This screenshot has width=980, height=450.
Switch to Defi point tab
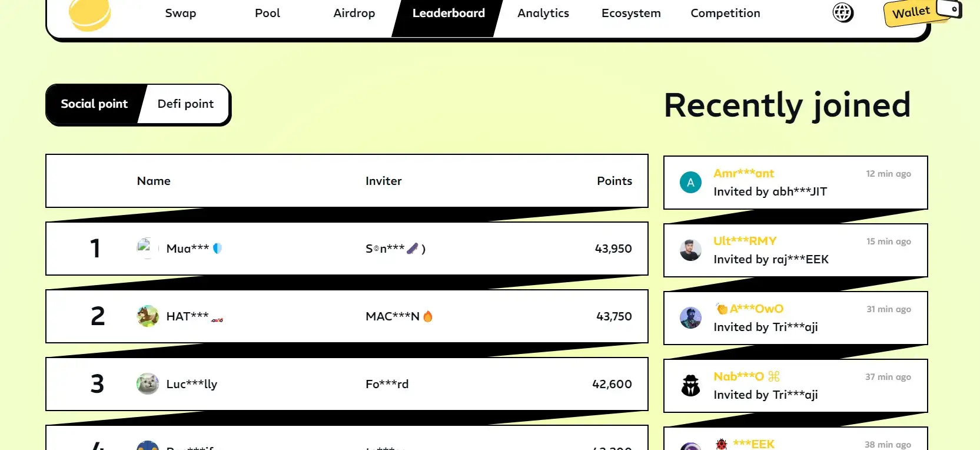[x=185, y=104]
